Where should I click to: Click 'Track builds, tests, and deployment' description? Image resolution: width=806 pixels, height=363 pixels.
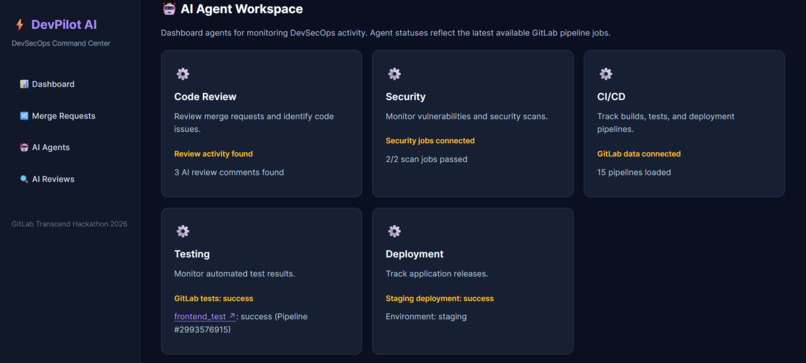(x=666, y=123)
